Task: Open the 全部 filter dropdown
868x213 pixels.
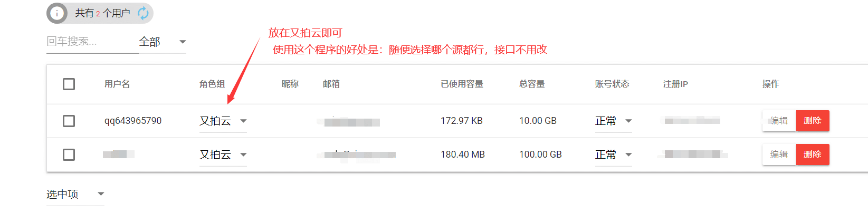Action: click(162, 42)
